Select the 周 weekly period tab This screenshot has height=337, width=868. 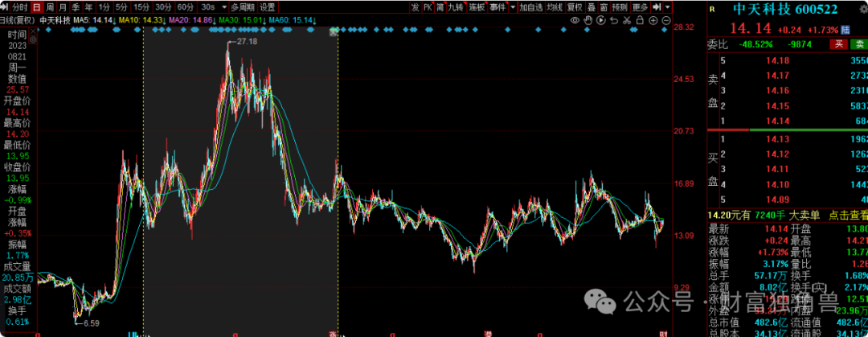click(x=50, y=7)
